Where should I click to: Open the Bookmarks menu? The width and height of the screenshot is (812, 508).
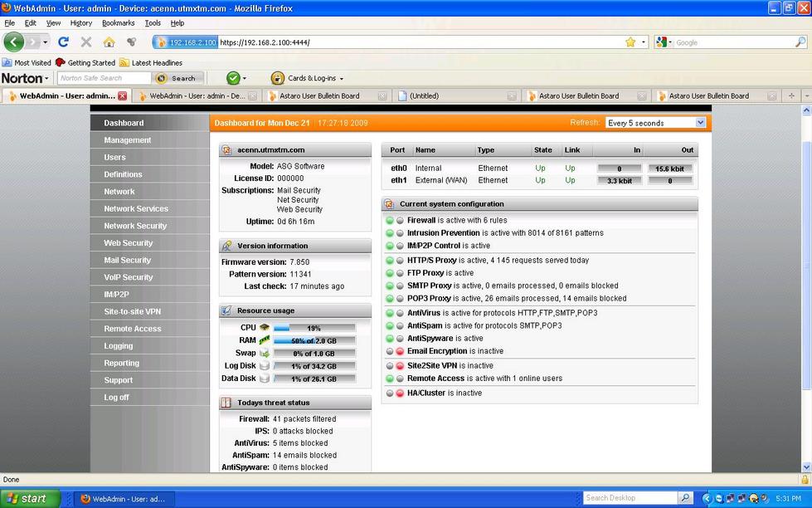(118, 23)
